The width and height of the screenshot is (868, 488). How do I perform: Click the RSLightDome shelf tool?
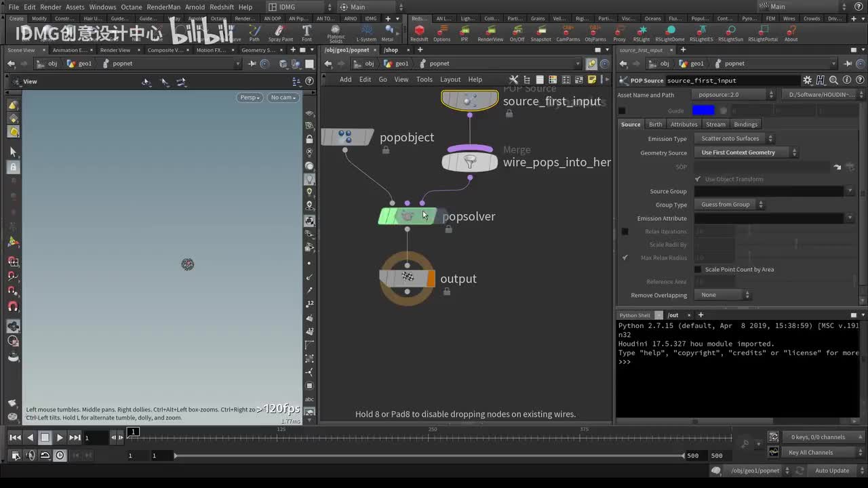pyautogui.click(x=670, y=33)
